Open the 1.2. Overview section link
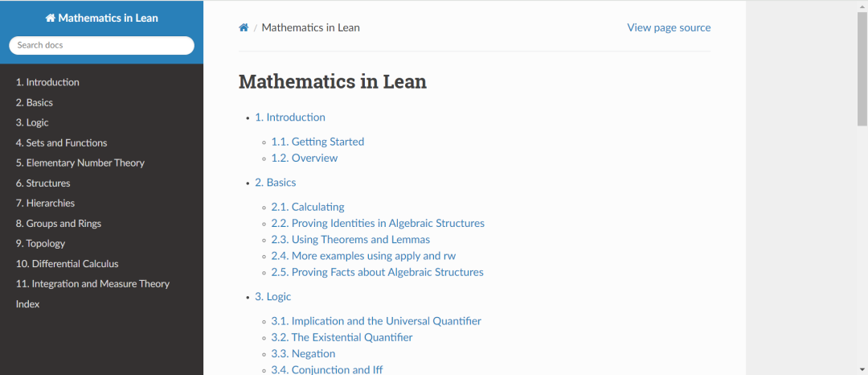868x375 pixels. tap(304, 158)
